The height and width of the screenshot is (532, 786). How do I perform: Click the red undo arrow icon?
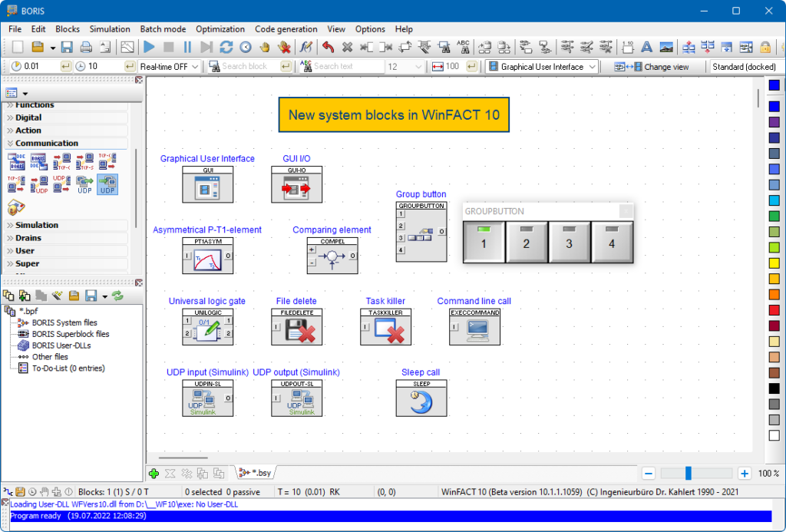pyautogui.click(x=328, y=47)
